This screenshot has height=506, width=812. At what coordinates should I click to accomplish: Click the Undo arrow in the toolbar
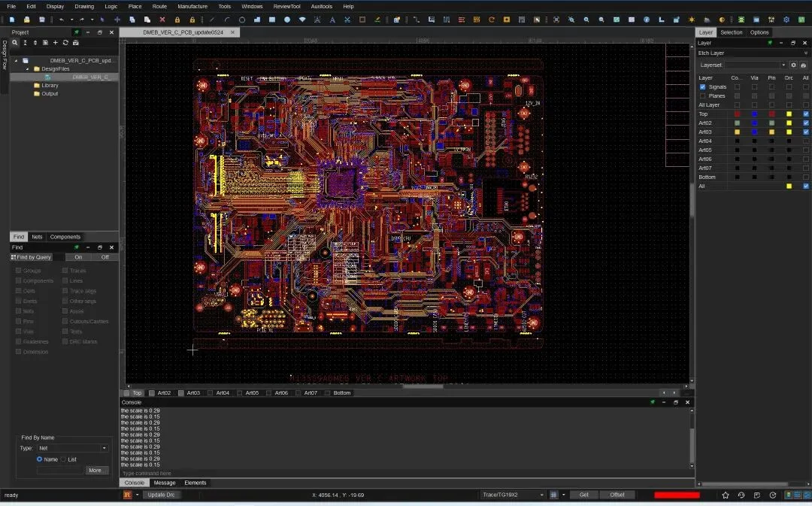point(62,20)
